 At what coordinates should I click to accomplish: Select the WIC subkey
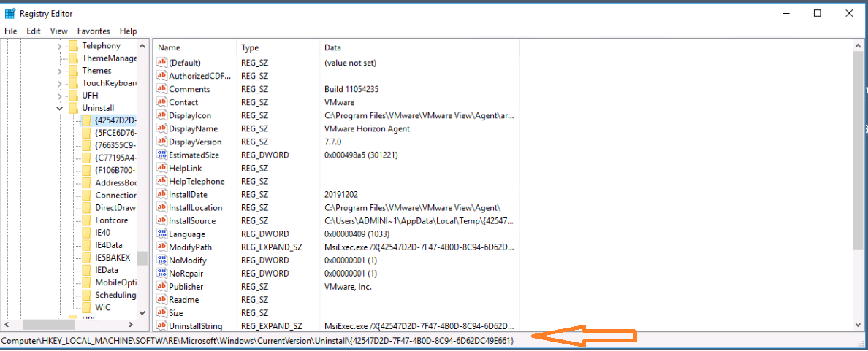(103, 307)
